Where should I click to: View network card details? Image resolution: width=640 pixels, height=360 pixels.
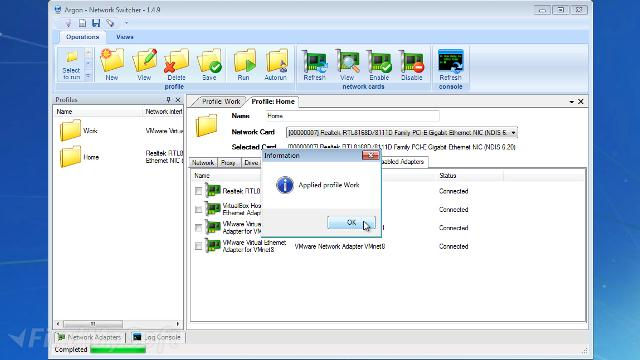coord(347,64)
